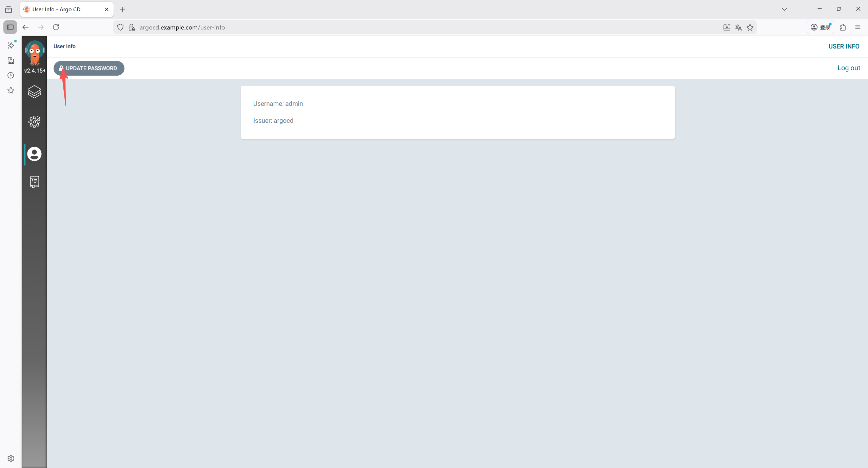Open the Documentation book icon in sidebar
Screen dimensions: 868x468
coord(34,182)
